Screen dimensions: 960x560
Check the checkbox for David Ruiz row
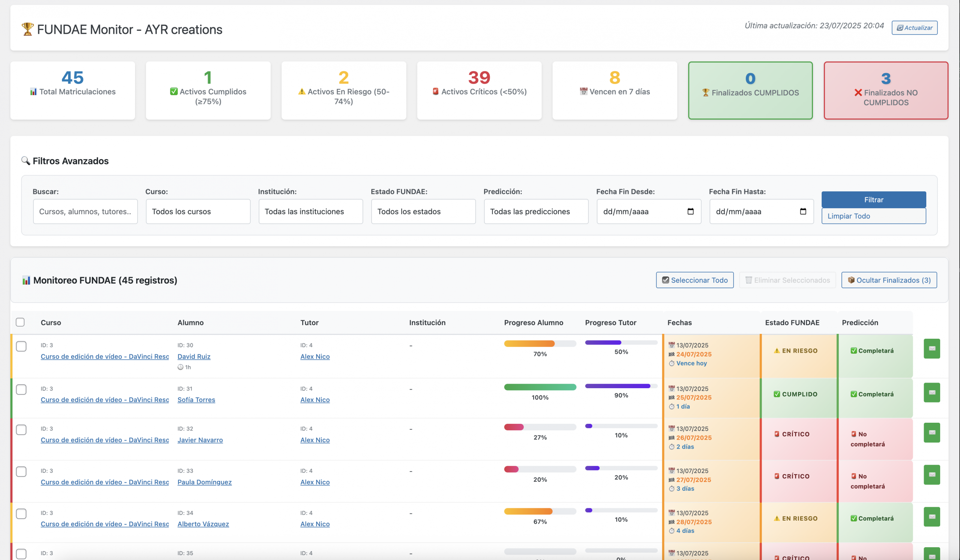click(21, 346)
